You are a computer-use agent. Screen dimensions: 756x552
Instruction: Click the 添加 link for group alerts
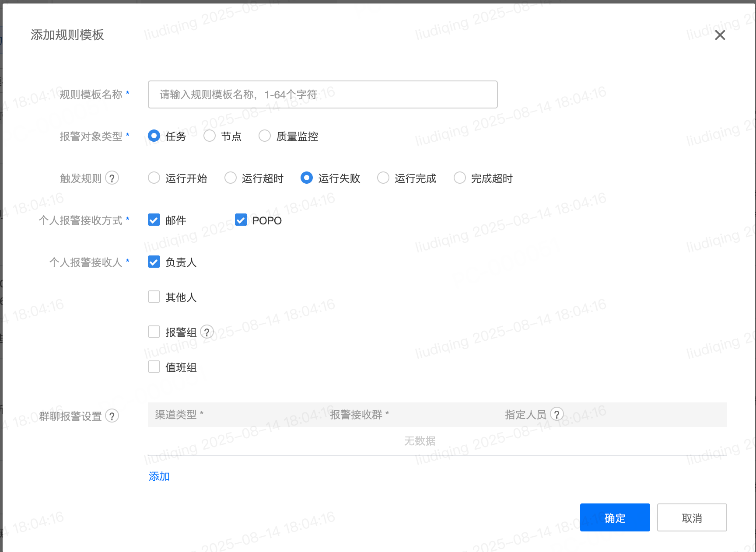tap(159, 476)
